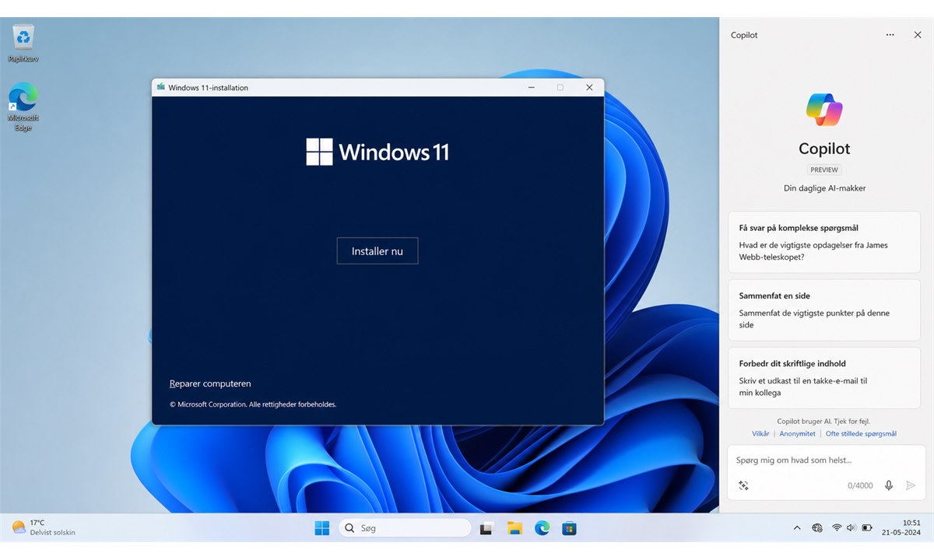The height and width of the screenshot is (560, 934).
Task: Click the battery tray icon
Action: point(866,528)
